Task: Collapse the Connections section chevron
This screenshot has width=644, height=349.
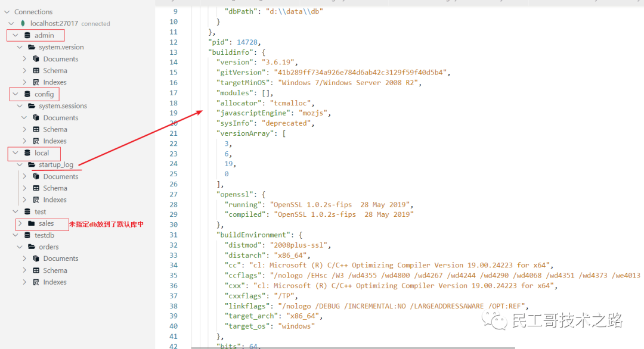Action: tap(7, 12)
